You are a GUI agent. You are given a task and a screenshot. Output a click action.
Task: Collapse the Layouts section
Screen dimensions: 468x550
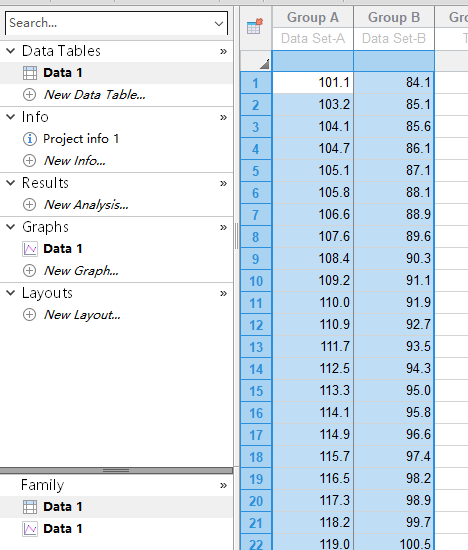(11, 293)
